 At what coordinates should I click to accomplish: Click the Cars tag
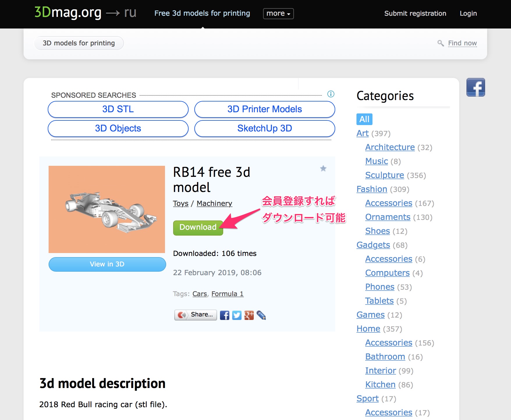(x=200, y=294)
